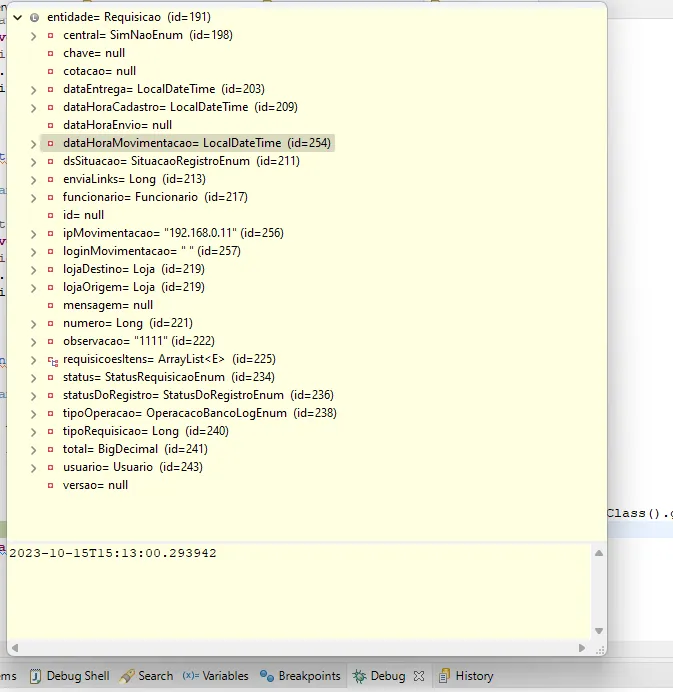This screenshot has height=692, width=673.
Task: Click field icon beside chave= null
Action: [x=50, y=53]
